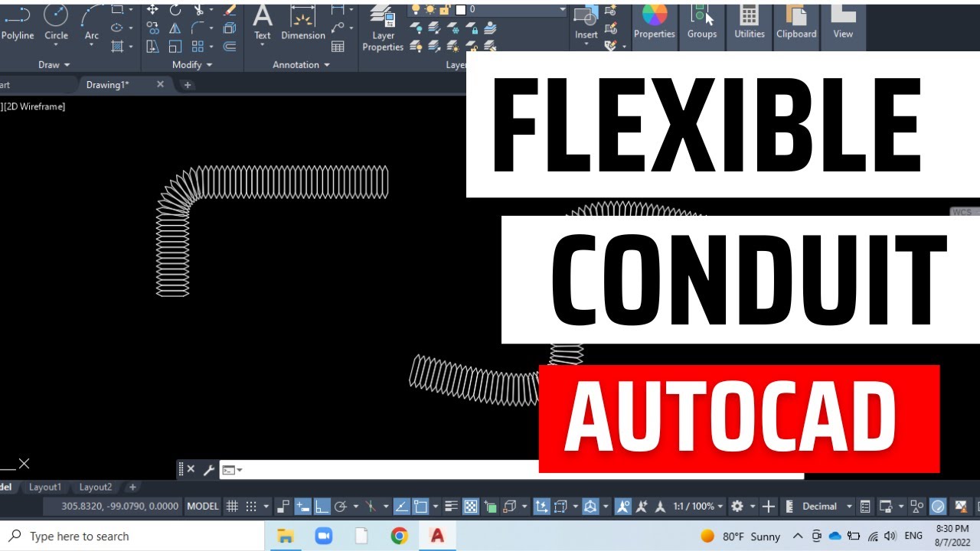Select the Rectangular Array tool
Screen dimensions: 980x551
point(198,46)
